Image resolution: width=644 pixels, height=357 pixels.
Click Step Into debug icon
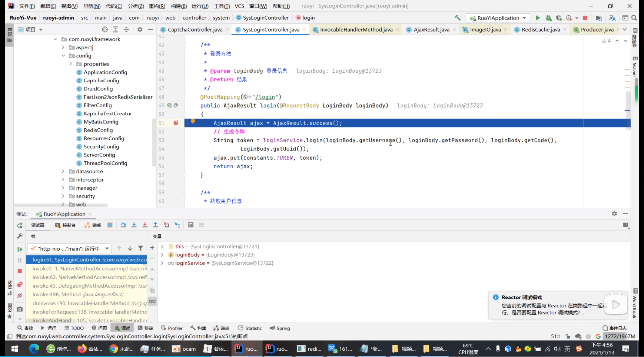[x=134, y=225]
